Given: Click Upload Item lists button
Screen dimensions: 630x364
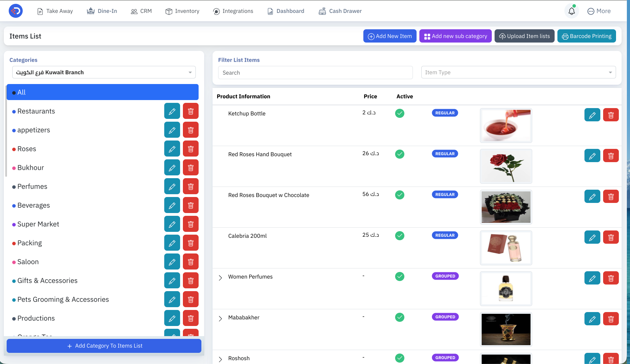Looking at the screenshot, I should [x=525, y=36].
